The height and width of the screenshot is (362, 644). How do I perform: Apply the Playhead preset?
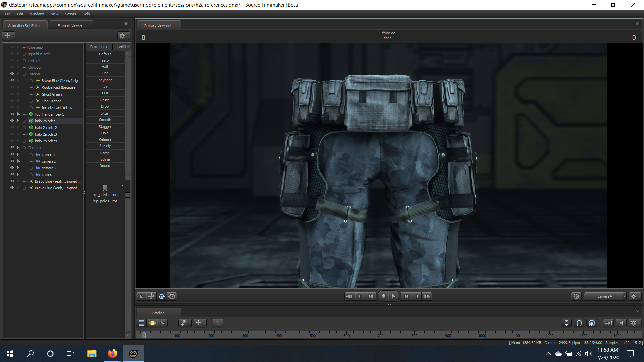105,80
